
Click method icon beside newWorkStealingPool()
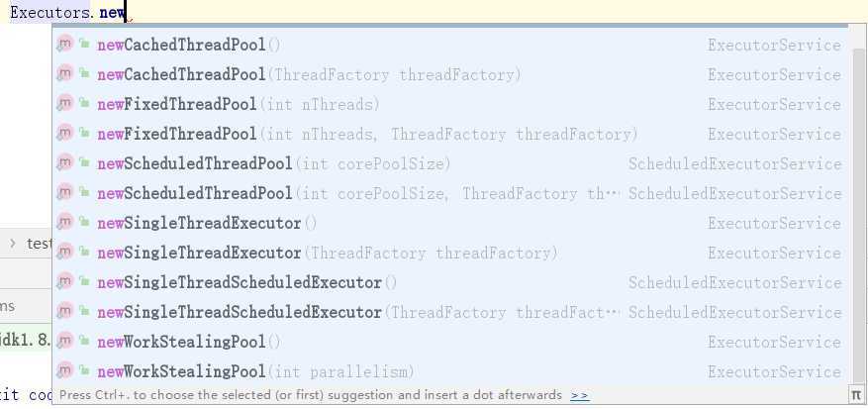[64, 341]
